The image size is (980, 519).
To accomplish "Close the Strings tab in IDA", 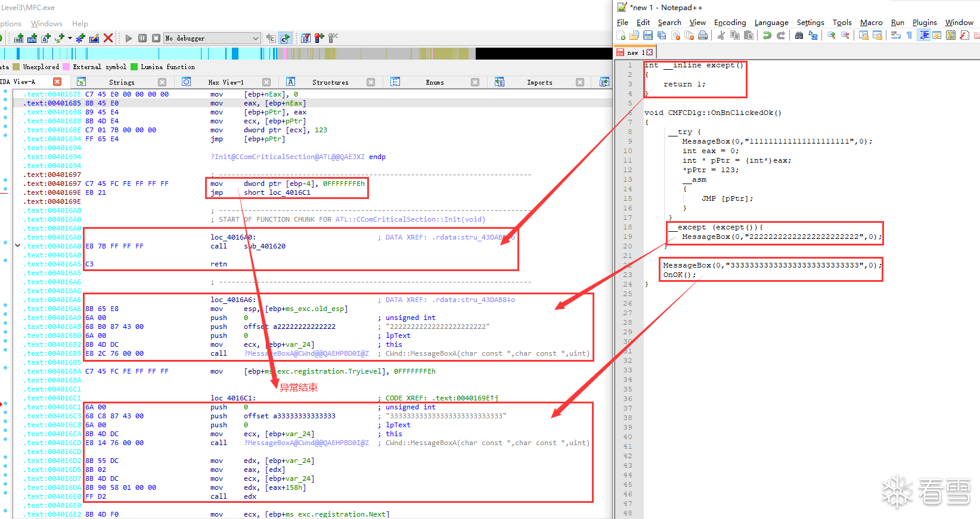I will pyautogui.click(x=162, y=82).
